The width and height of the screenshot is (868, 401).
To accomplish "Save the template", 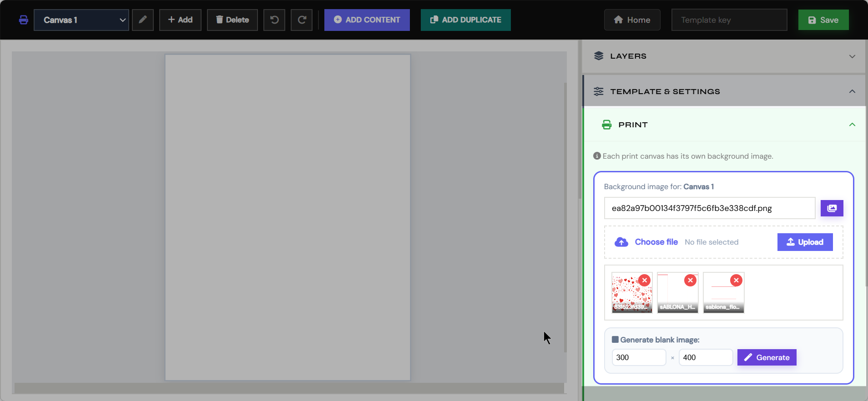I will 823,20.
